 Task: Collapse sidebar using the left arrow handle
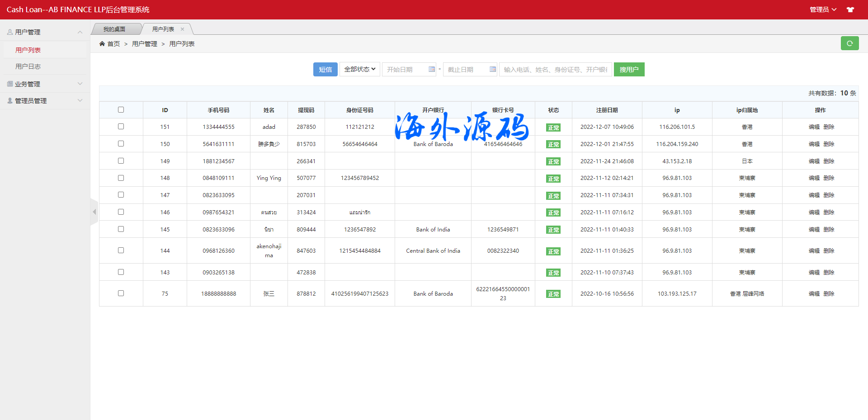click(94, 212)
